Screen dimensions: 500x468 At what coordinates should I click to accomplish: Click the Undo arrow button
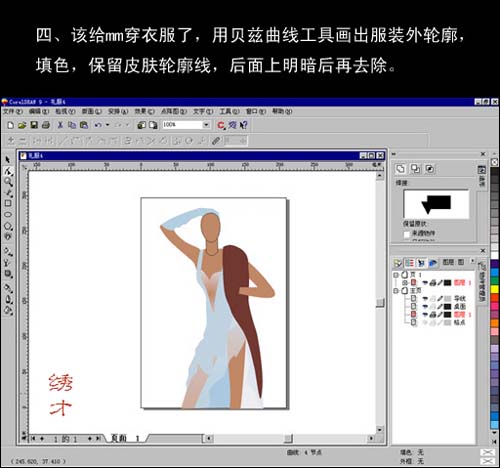tap(98, 125)
